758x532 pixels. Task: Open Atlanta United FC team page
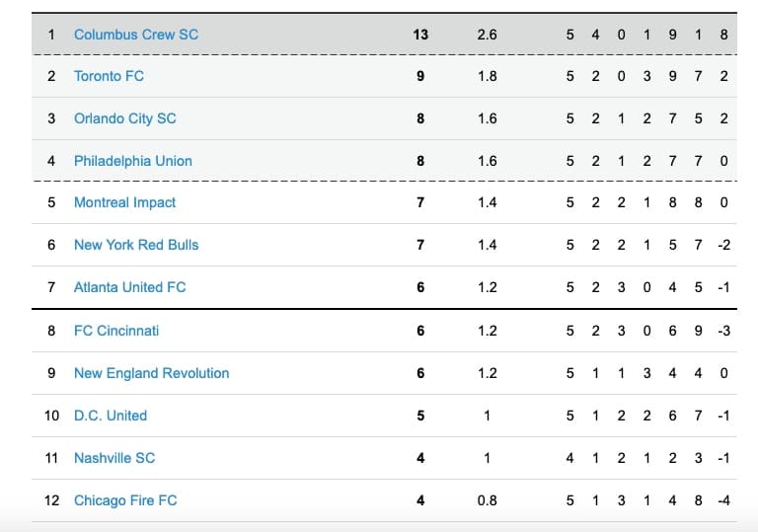[x=130, y=287]
